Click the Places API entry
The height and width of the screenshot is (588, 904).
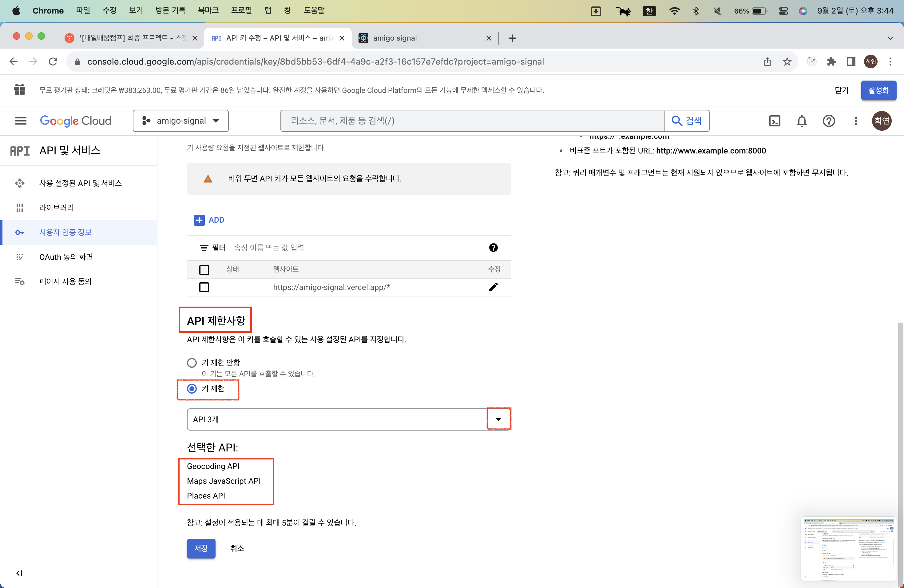[206, 496]
